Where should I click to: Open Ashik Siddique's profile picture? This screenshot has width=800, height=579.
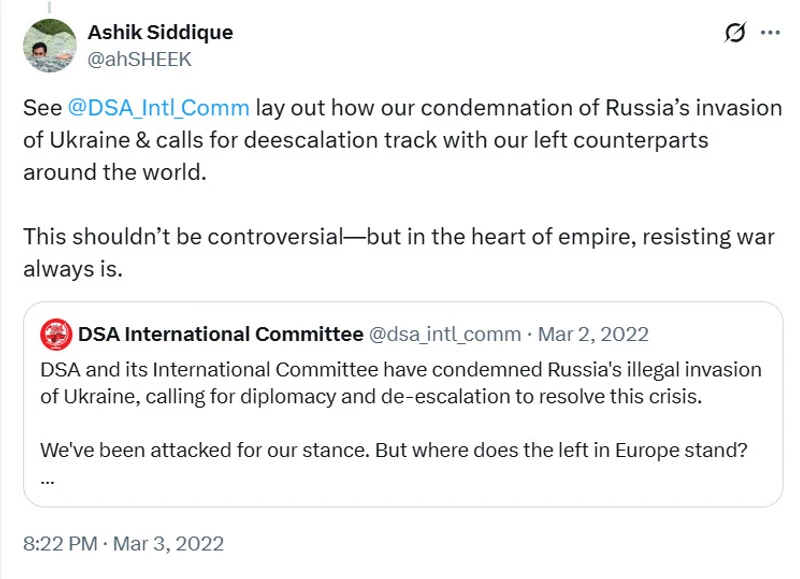coord(48,45)
